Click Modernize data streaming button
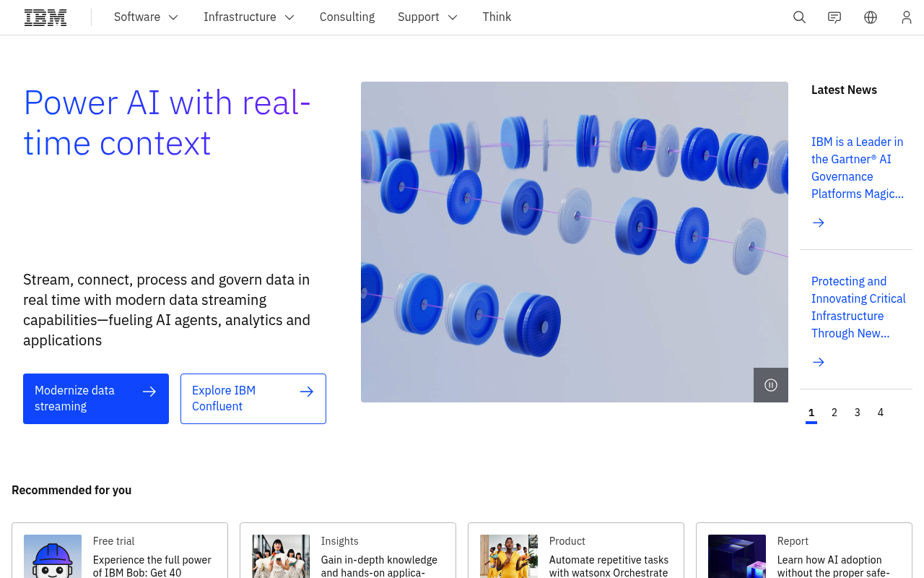This screenshot has height=578, width=924. 96,399
